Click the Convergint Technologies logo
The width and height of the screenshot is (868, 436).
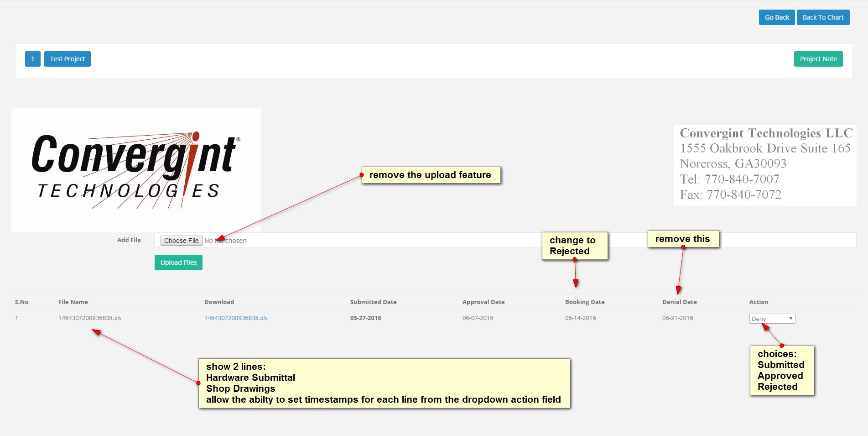tap(136, 170)
